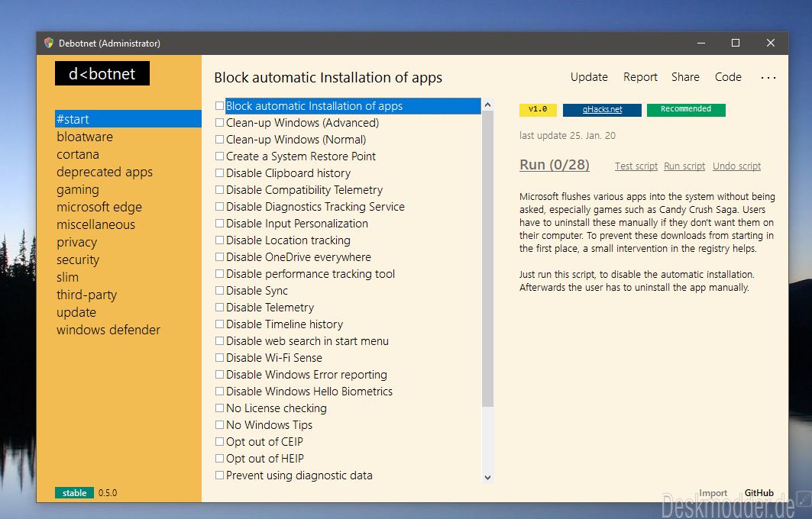The image size is (812, 519).
Task: Tick 'Prevent using diagnostic data' checkbox
Action: 219,475
